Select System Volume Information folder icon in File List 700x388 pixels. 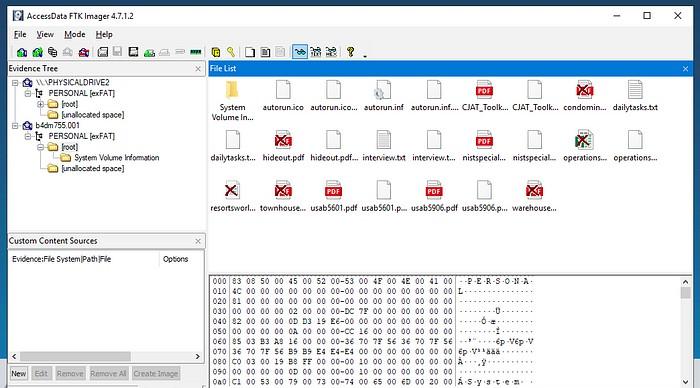click(x=232, y=90)
